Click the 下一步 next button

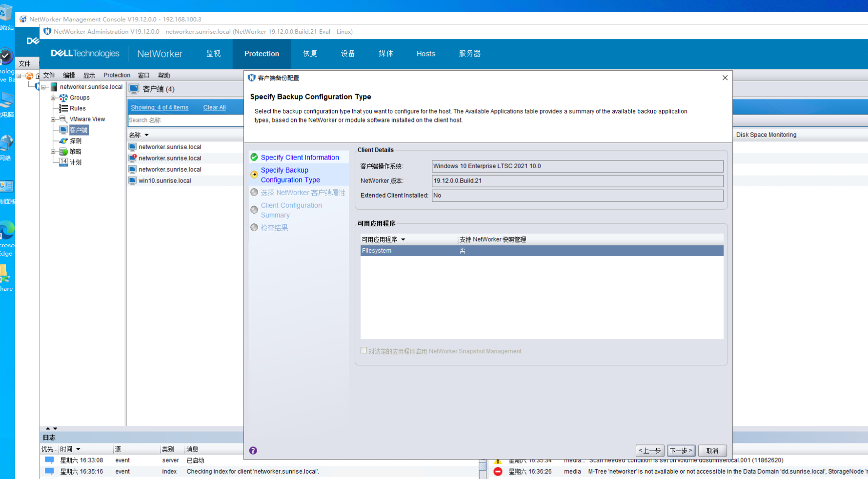681,451
